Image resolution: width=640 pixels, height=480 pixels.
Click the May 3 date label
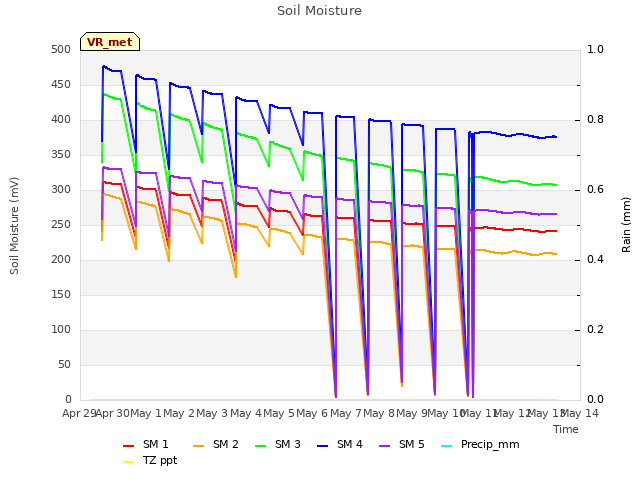pos(212,414)
